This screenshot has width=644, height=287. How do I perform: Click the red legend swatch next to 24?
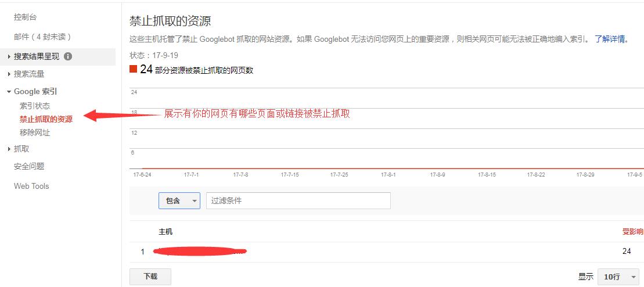pos(133,69)
